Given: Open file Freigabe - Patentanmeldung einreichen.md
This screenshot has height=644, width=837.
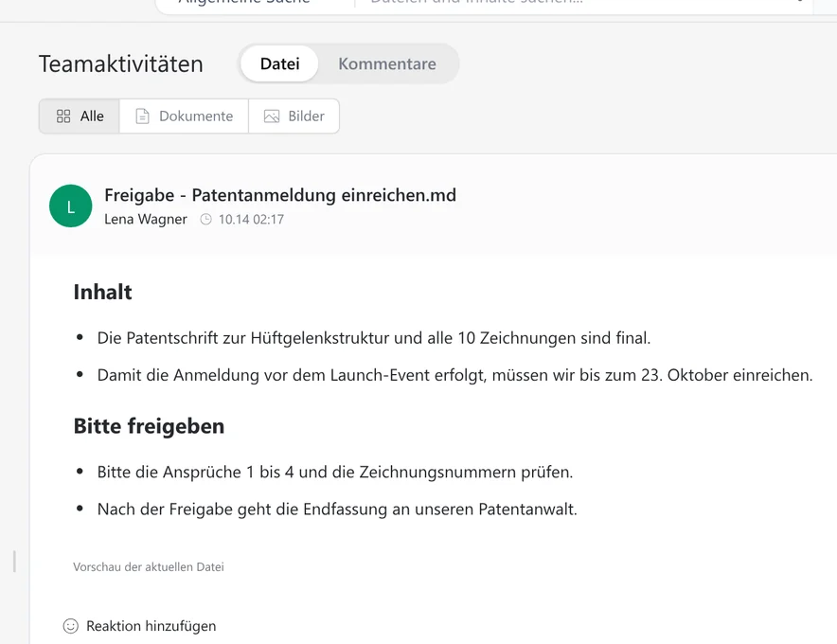Looking at the screenshot, I should (280, 195).
